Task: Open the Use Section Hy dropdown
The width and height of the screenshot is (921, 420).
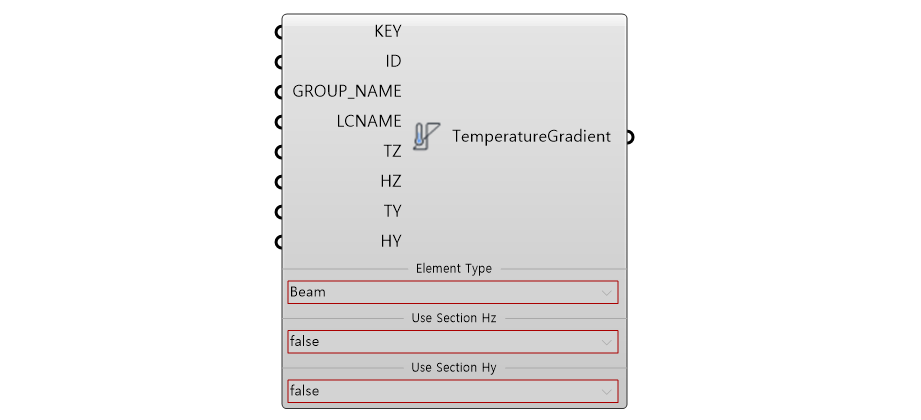Action: (453, 391)
